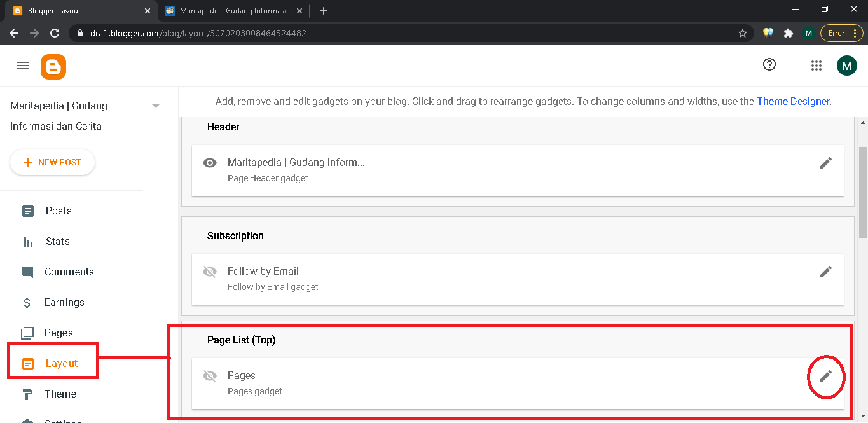868x423 pixels.
Task: Open the Google apps grid
Action: [816, 66]
